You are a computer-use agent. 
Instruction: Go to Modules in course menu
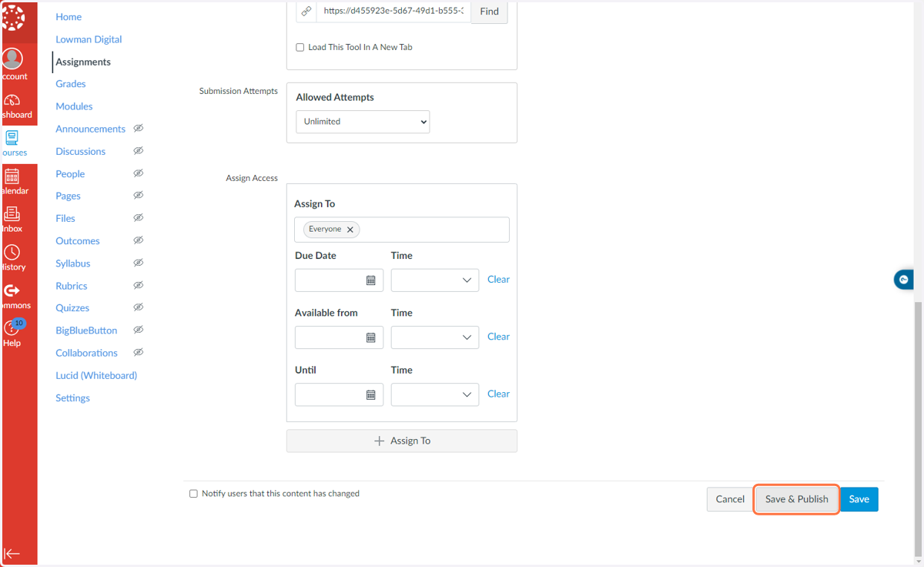[74, 106]
